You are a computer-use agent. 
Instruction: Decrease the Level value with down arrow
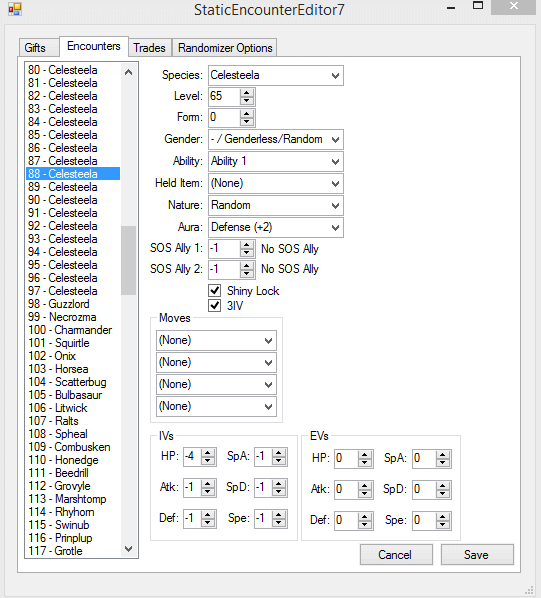pos(247,101)
